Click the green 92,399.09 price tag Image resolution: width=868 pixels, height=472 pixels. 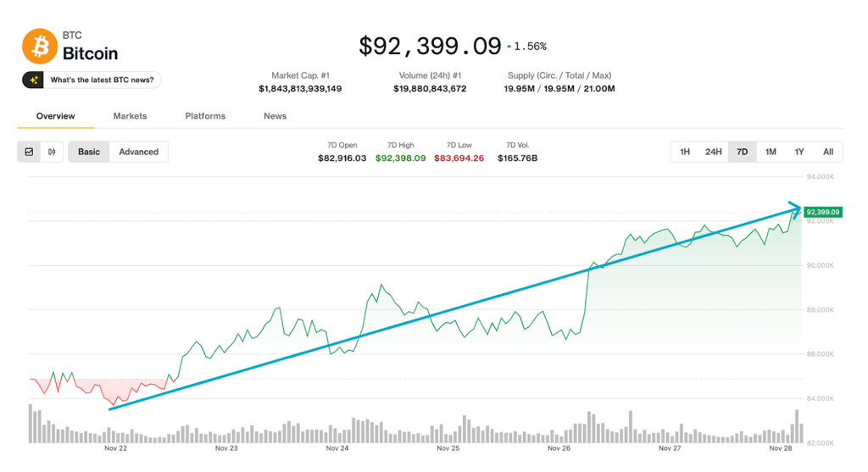(822, 212)
